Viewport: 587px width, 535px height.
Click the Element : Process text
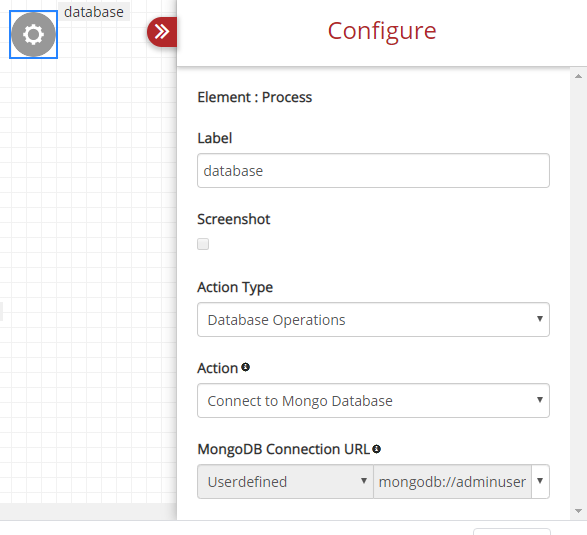click(255, 97)
